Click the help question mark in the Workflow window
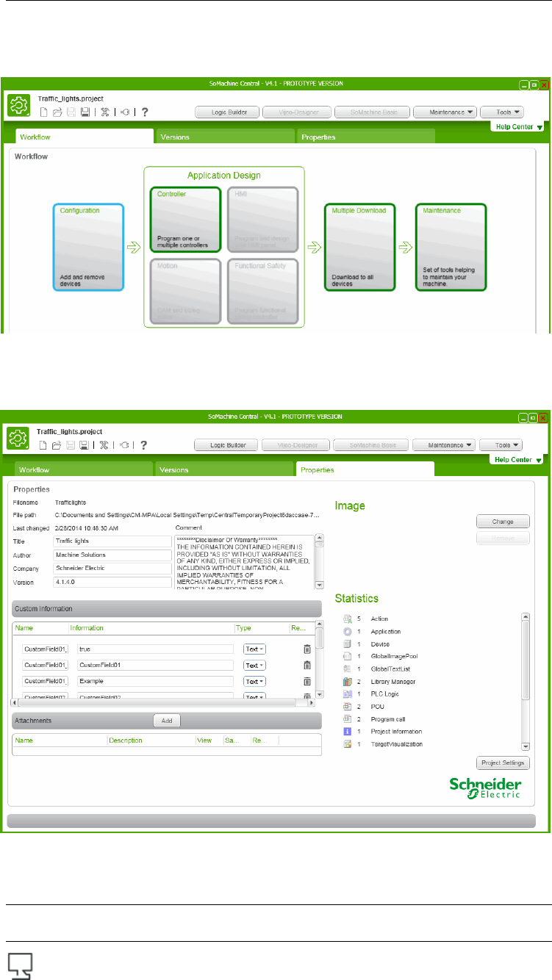552x980 pixels. tap(145, 112)
